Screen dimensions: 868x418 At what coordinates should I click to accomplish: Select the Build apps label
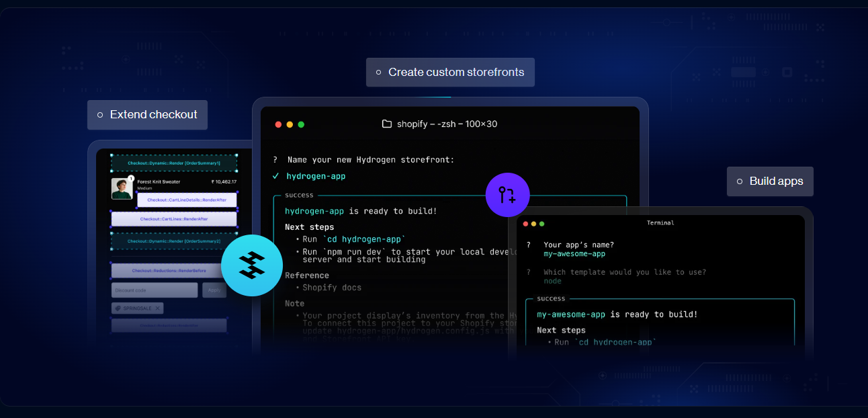pyautogui.click(x=770, y=181)
